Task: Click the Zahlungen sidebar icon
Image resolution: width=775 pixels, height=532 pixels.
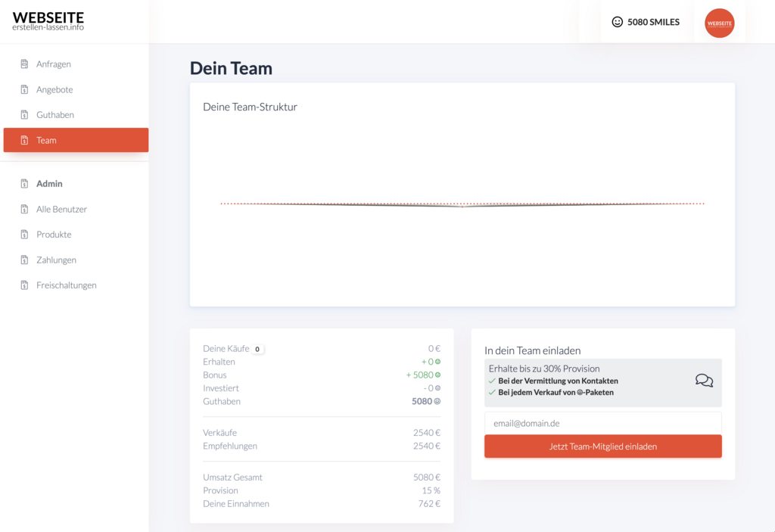Action: 24,260
